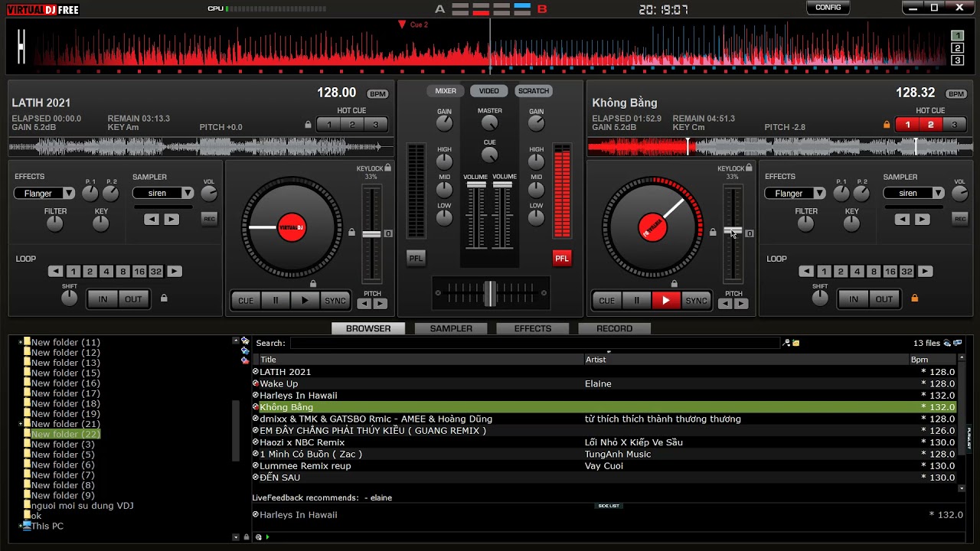Open the CONFIG settings
The width and height of the screenshot is (980, 551).
[x=828, y=8]
